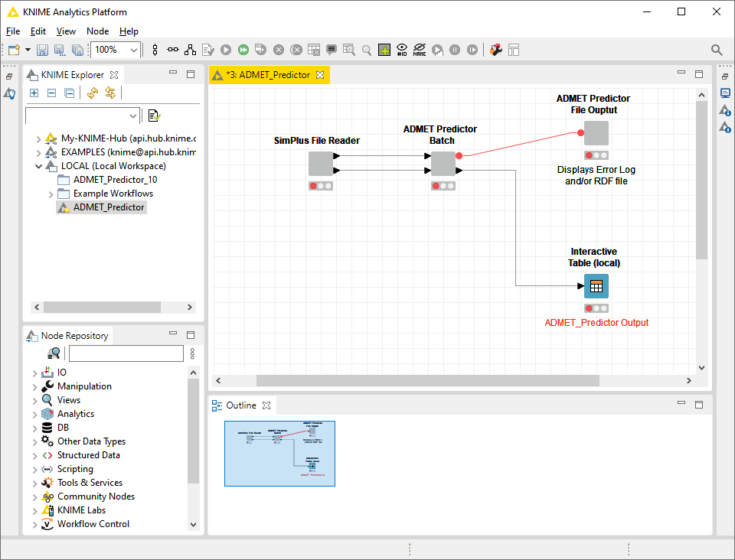The image size is (735, 560).
Task: Expand the My-KNIME-Hub tree entry
Action: click(x=38, y=139)
